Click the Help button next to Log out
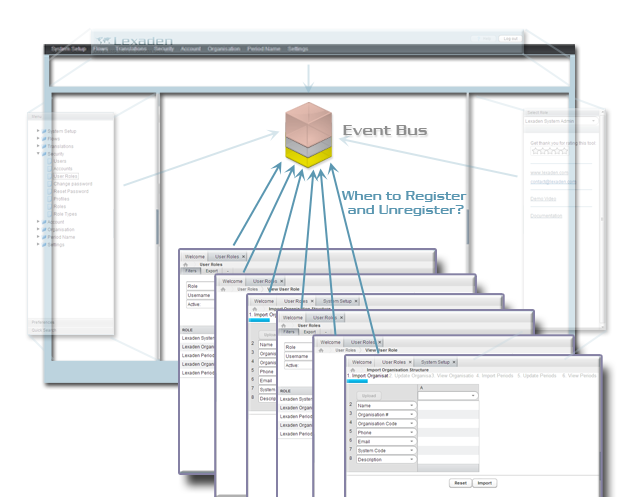Image resolution: width=628 pixels, height=497 pixels. (485, 38)
